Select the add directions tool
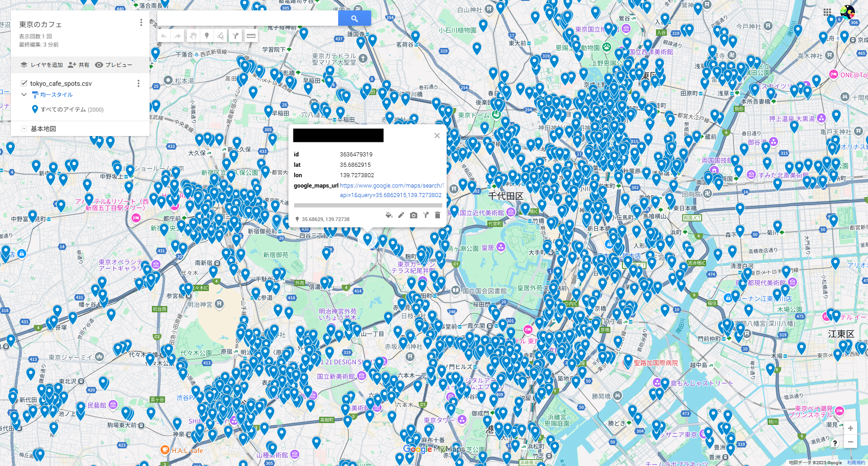The height and width of the screenshot is (466, 868). (236, 36)
